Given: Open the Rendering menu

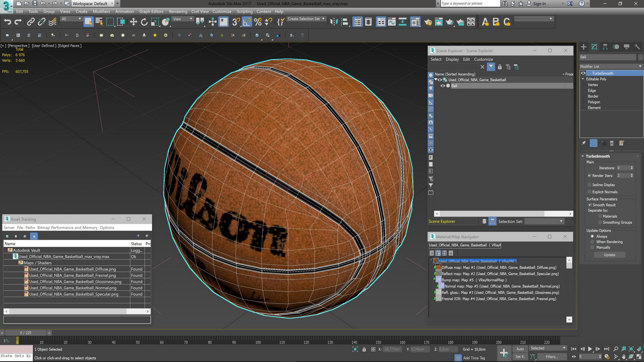Looking at the screenshot, I should pyautogui.click(x=178, y=11).
